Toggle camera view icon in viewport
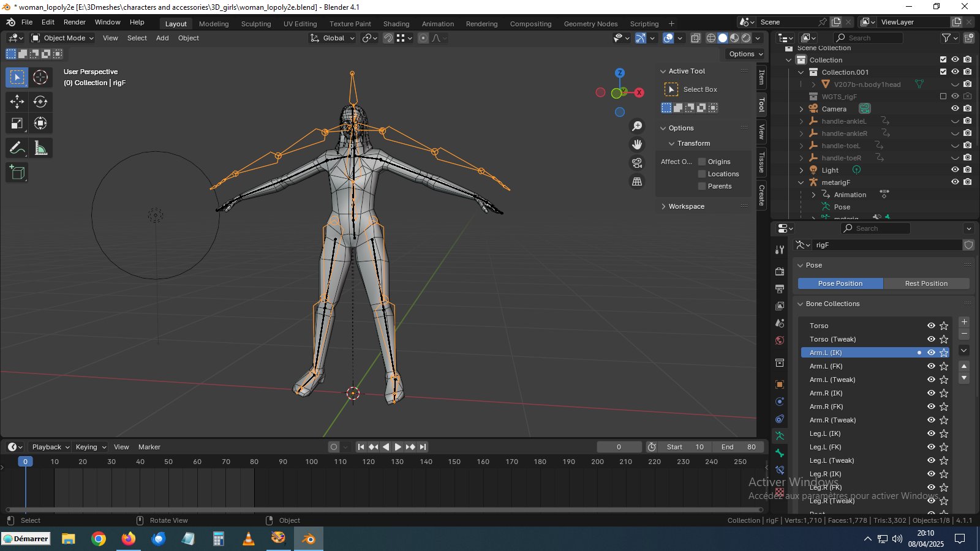980x551 pixels. point(637,163)
